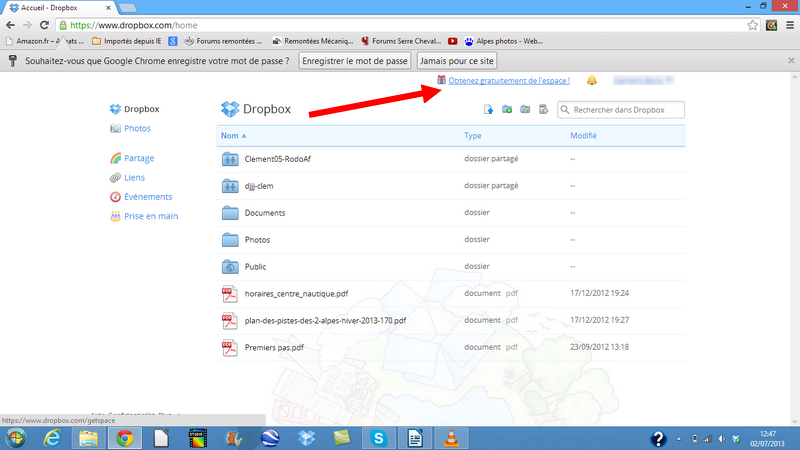Click Jamais pour ce site button

click(457, 61)
